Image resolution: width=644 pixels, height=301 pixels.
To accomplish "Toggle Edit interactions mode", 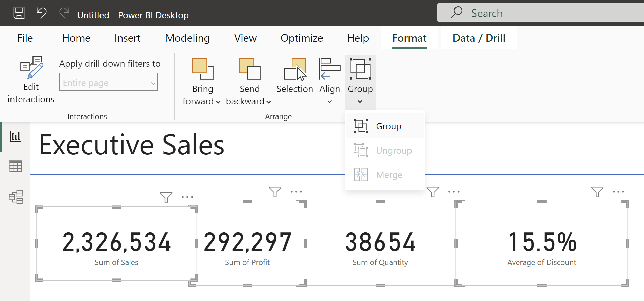I will (31, 80).
